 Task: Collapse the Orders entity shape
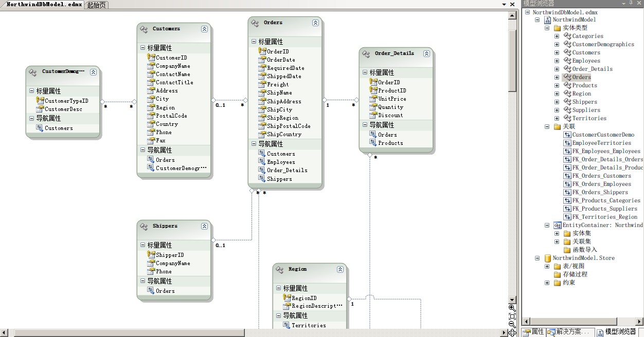coord(315,23)
